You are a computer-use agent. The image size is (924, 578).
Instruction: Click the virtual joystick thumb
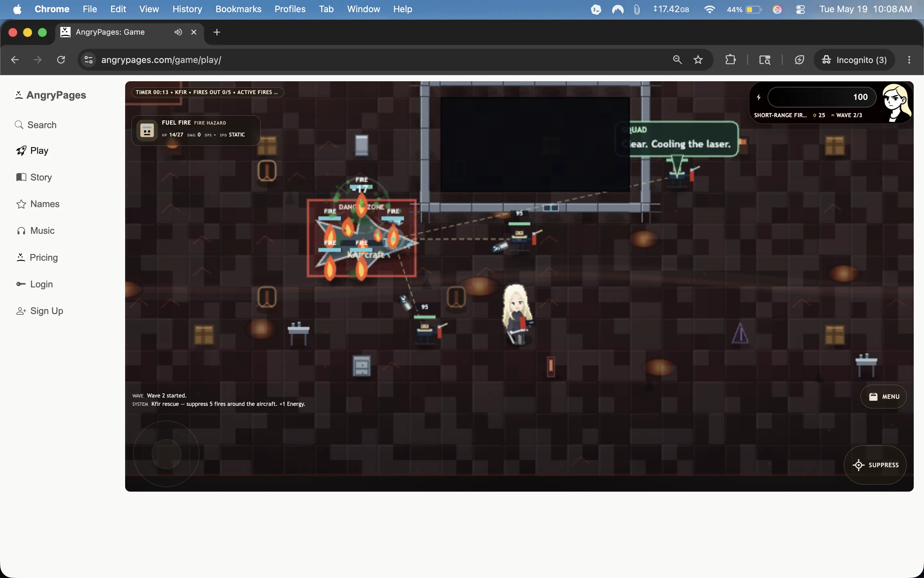click(167, 454)
